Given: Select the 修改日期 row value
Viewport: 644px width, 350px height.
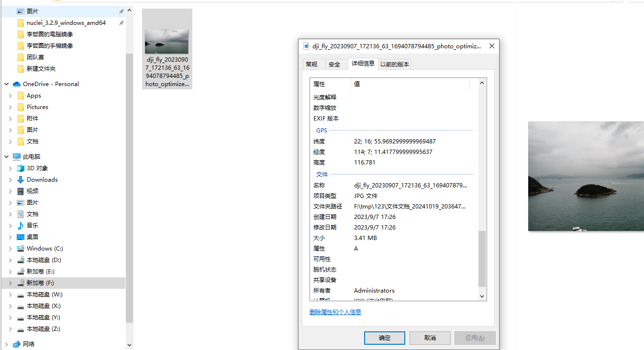Looking at the screenshot, I should (375, 228).
